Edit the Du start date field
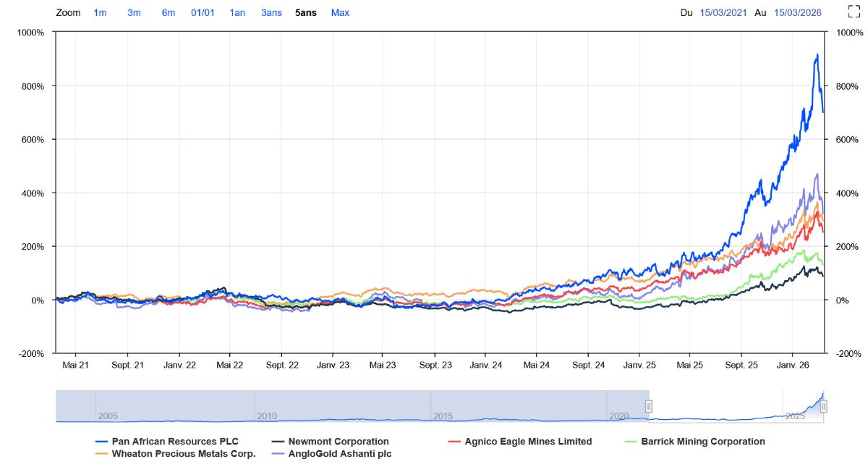868x472 pixels. [x=724, y=12]
